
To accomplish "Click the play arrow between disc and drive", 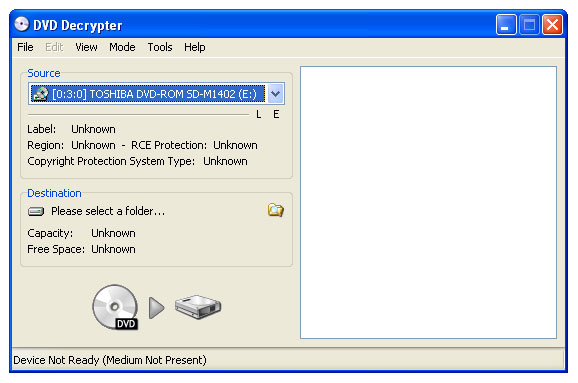I will pos(157,308).
